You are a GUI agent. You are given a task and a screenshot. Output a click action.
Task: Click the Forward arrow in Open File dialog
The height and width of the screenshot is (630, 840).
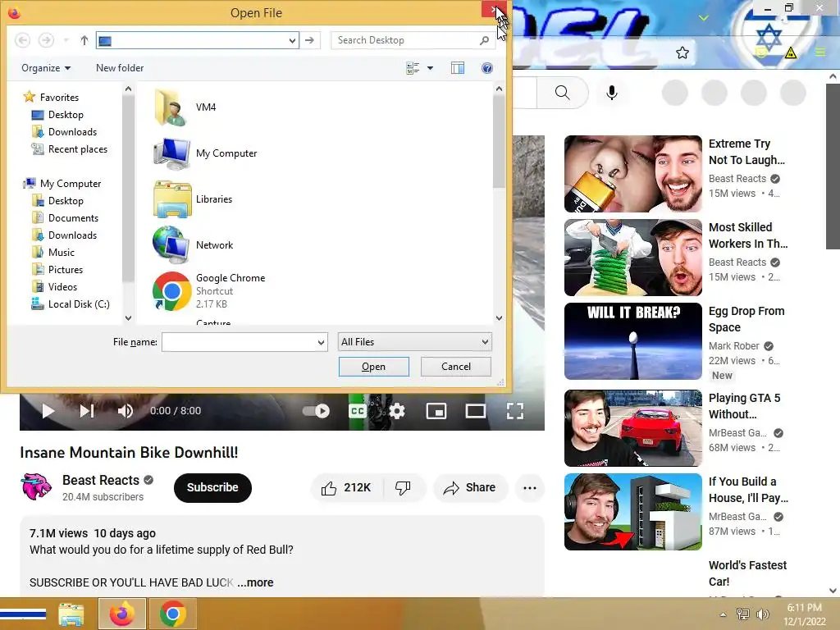[46, 40]
